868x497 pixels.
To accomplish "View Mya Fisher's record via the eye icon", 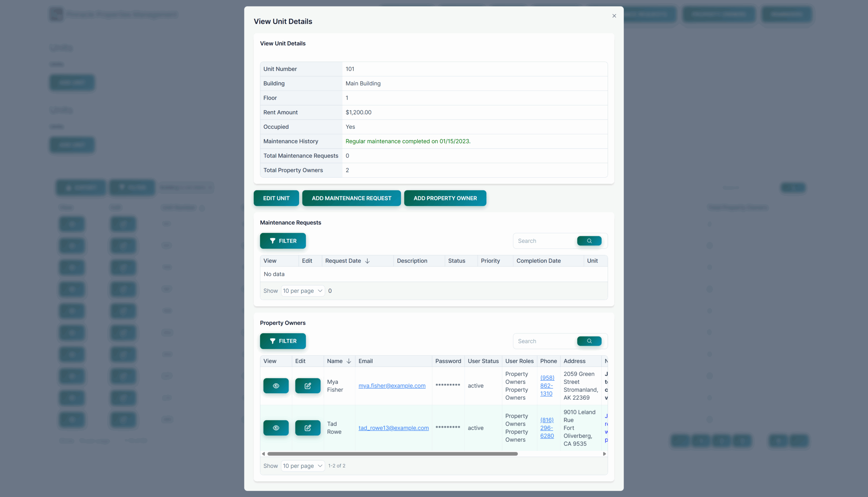I will click(275, 386).
